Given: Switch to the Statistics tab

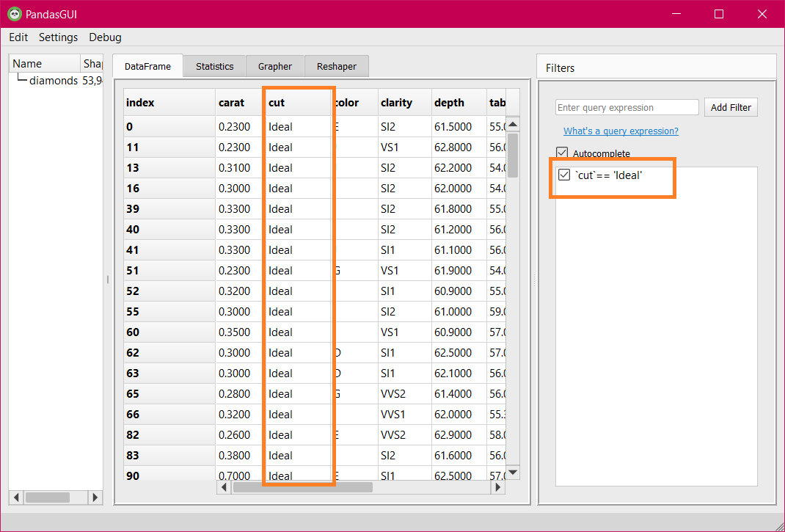Looking at the screenshot, I should pos(214,67).
